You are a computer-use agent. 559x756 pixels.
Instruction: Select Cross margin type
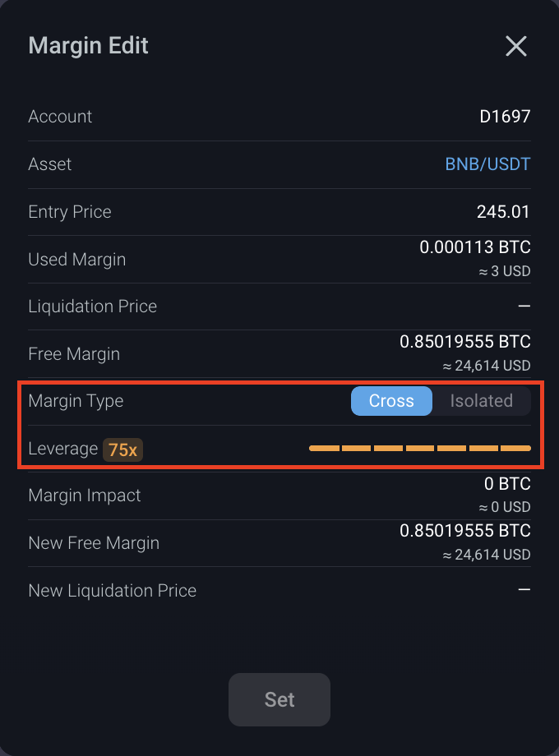point(391,401)
